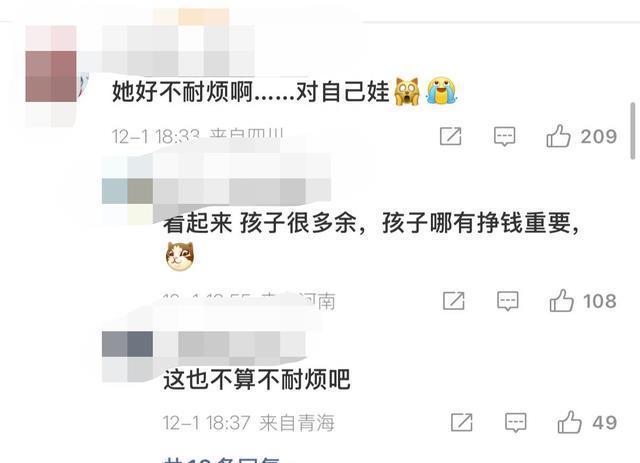Share the 209-like comment via repost icon

pos(451,136)
